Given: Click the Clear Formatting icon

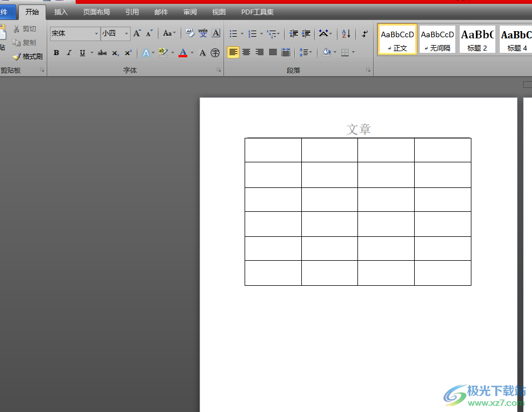Looking at the screenshot, I should [x=190, y=33].
